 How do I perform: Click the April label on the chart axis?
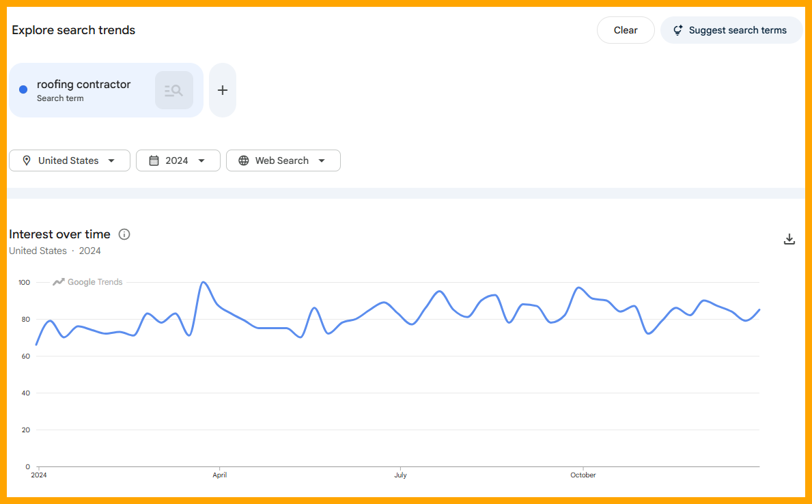pyautogui.click(x=219, y=475)
